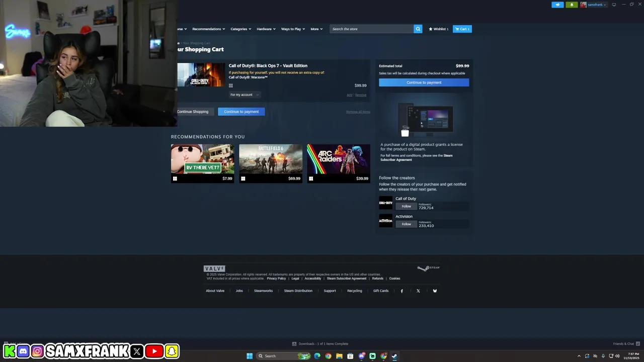Open the Support footer link
Image resolution: width=644 pixels, height=362 pixels.
(x=330, y=291)
